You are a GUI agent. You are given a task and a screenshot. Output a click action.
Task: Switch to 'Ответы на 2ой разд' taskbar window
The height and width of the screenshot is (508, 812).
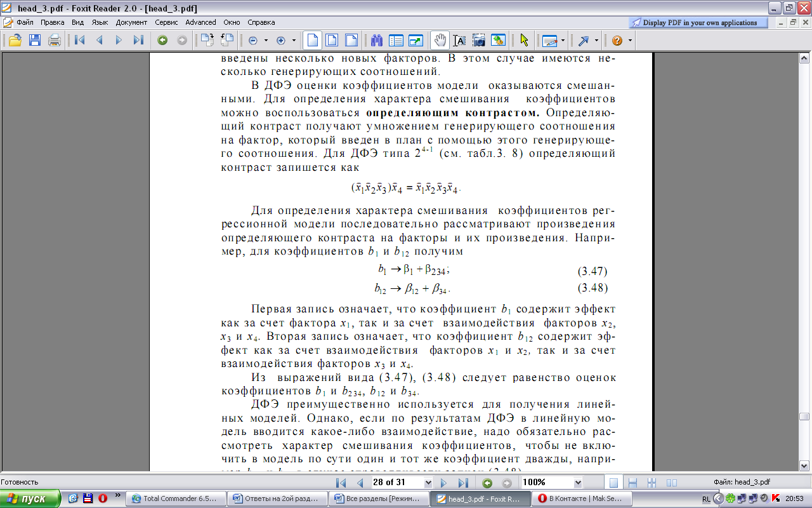tap(278, 498)
